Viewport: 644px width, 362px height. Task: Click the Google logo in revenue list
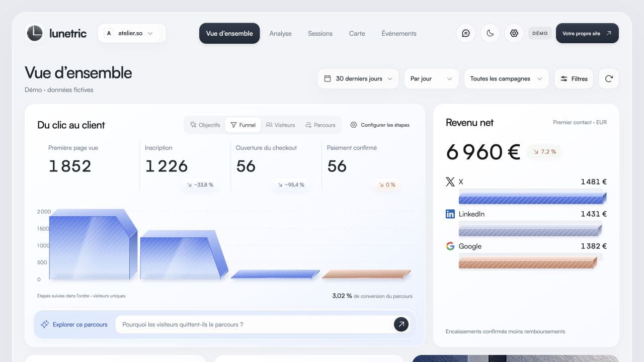pyautogui.click(x=450, y=246)
